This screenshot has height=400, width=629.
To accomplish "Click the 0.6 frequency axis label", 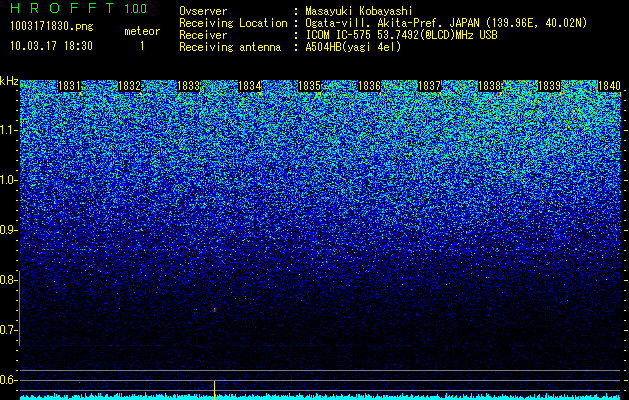I will (8, 380).
